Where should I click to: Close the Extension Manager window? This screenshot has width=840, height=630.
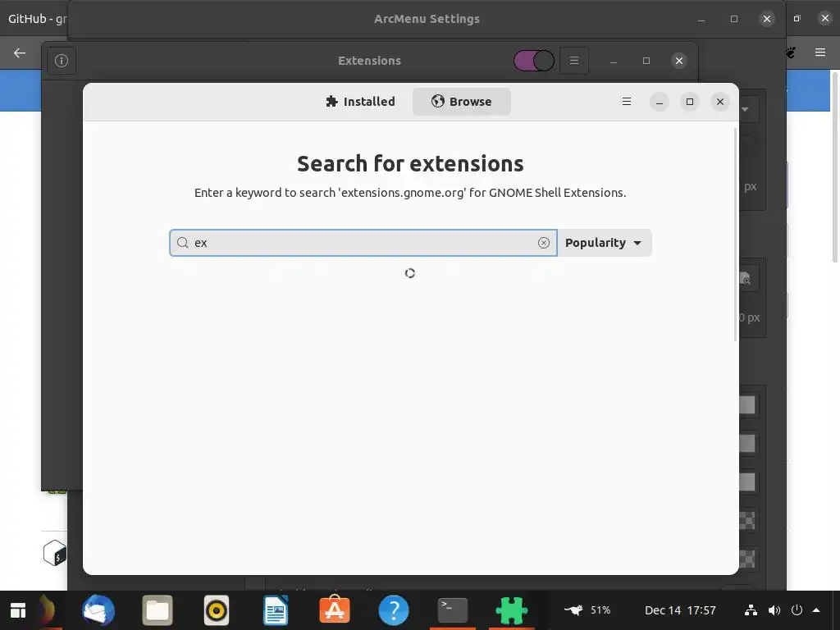(720, 102)
